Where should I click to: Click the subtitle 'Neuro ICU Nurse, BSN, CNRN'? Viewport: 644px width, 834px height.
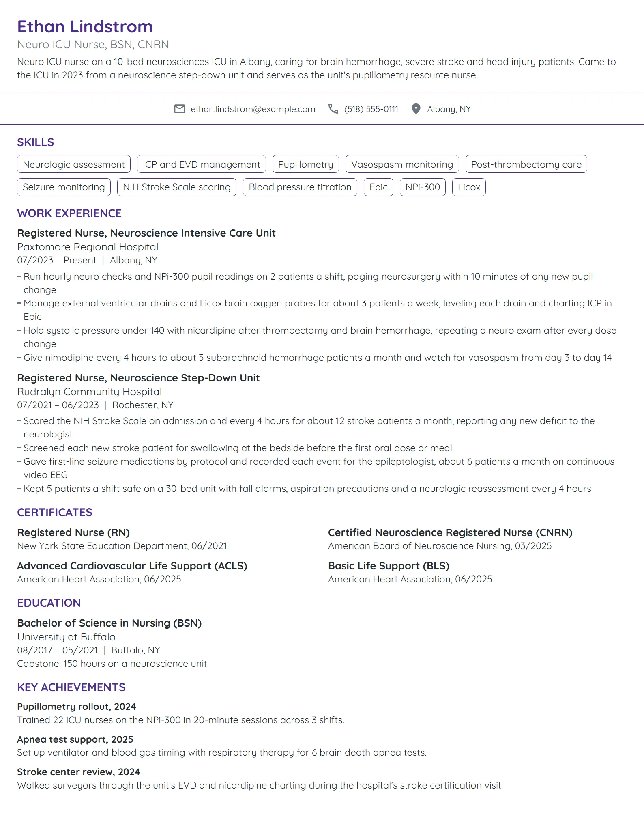click(93, 45)
